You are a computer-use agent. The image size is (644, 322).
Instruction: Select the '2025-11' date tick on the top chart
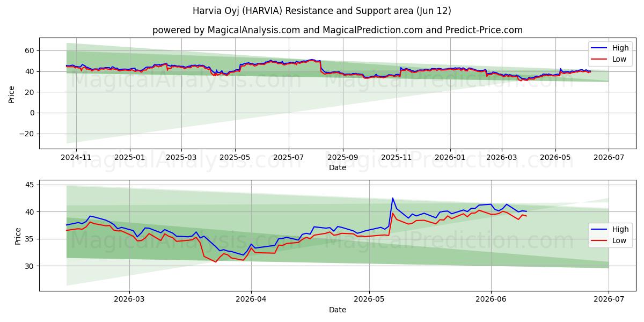click(x=397, y=158)
